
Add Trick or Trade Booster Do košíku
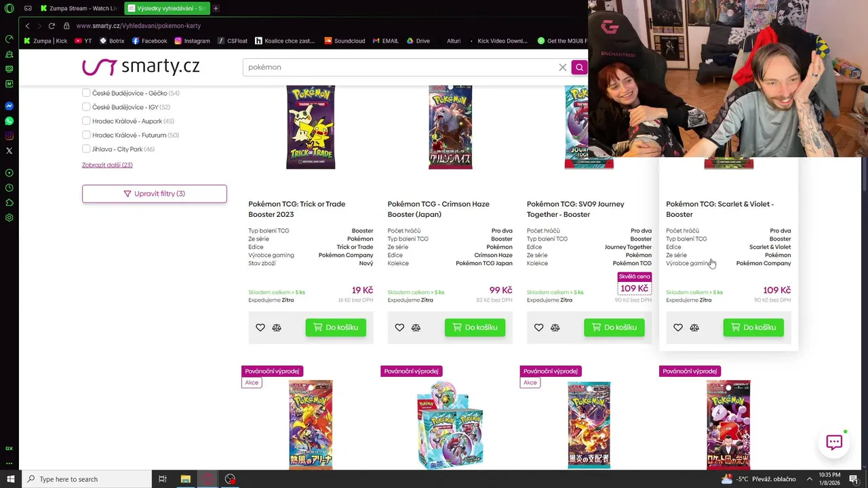(x=336, y=327)
